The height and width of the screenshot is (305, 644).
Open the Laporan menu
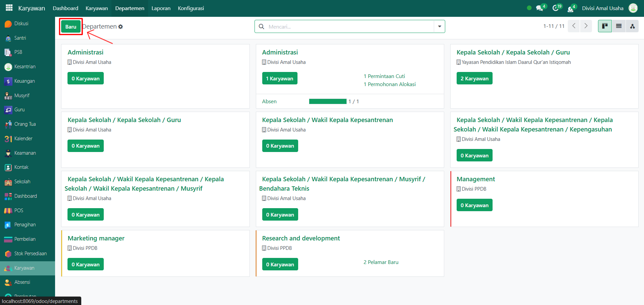161,8
